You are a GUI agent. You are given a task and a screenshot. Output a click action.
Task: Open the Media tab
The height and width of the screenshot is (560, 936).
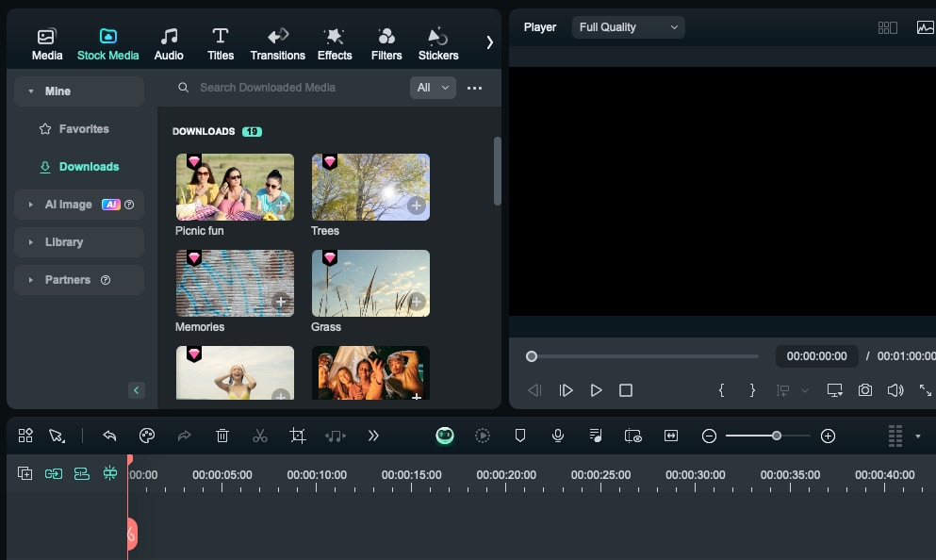point(46,44)
